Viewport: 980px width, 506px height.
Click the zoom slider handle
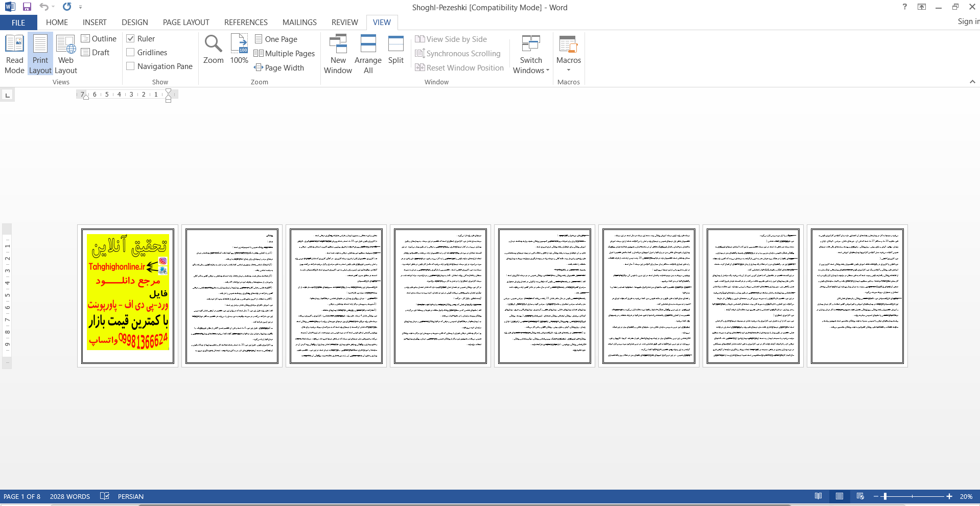pyautogui.click(x=885, y=496)
